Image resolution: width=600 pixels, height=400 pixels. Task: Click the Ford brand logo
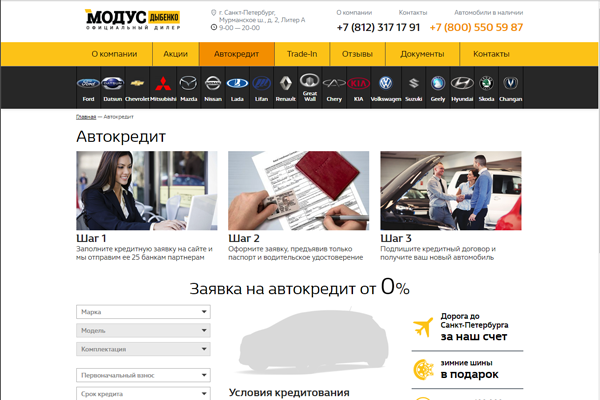87,85
